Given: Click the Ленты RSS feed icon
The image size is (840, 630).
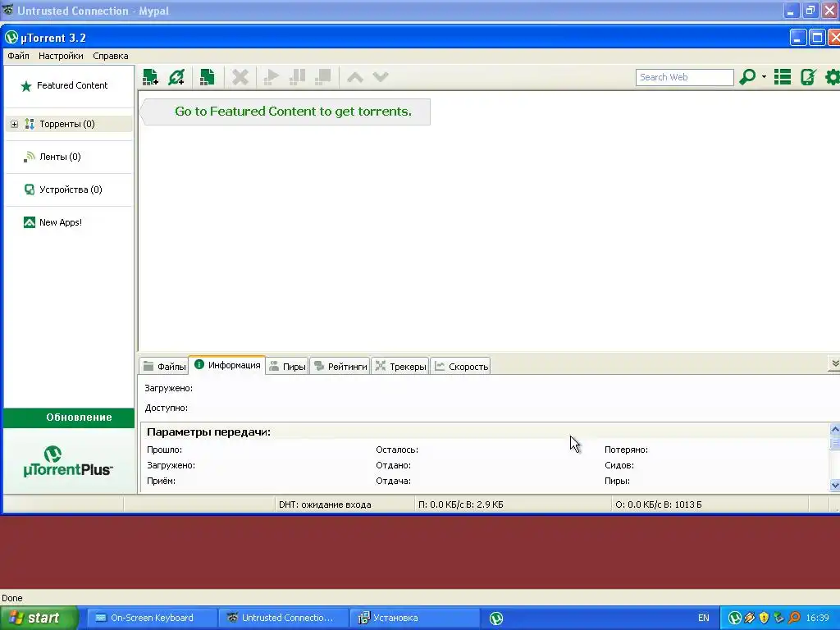Looking at the screenshot, I should click(30, 157).
